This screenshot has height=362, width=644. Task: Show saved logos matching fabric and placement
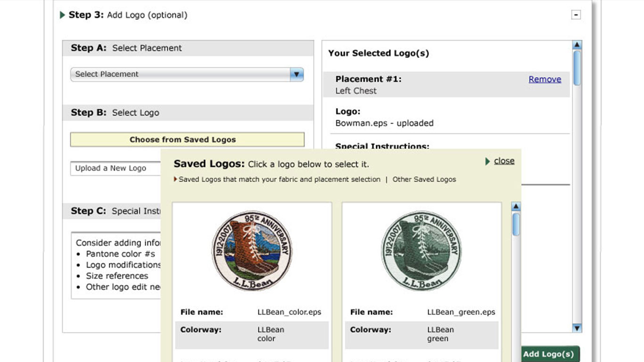pyautogui.click(x=279, y=179)
